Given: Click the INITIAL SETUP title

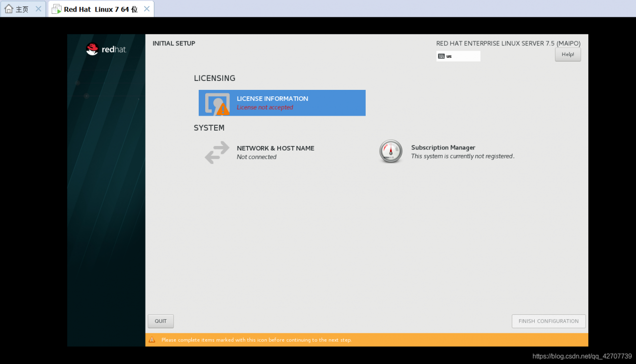Looking at the screenshot, I should click(174, 43).
